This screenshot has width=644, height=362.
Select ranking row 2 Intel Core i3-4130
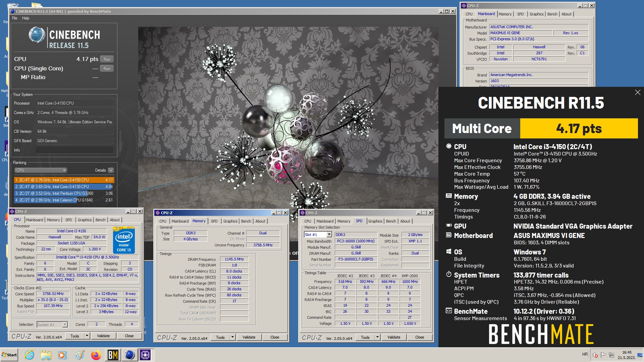(64, 187)
